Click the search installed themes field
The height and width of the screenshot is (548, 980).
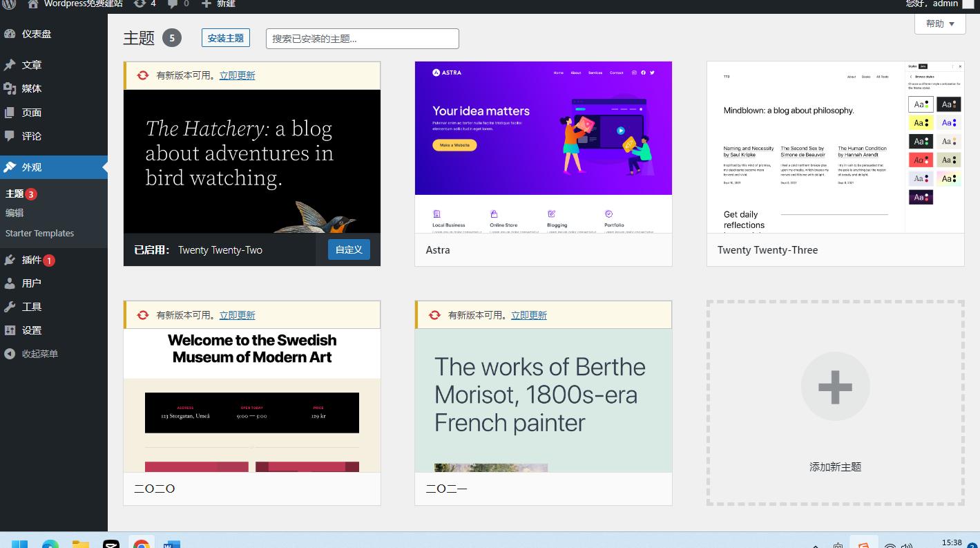[362, 39]
